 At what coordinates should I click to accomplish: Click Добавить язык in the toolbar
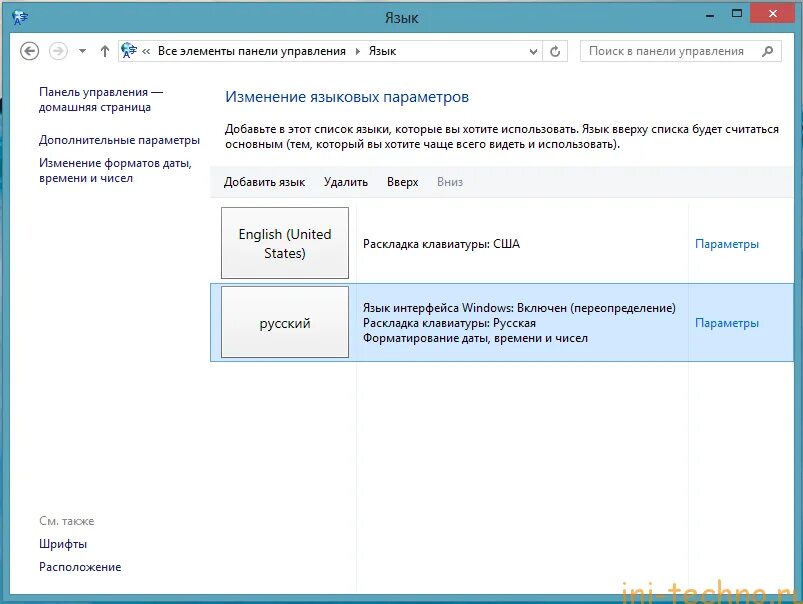[x=264, y=182]
